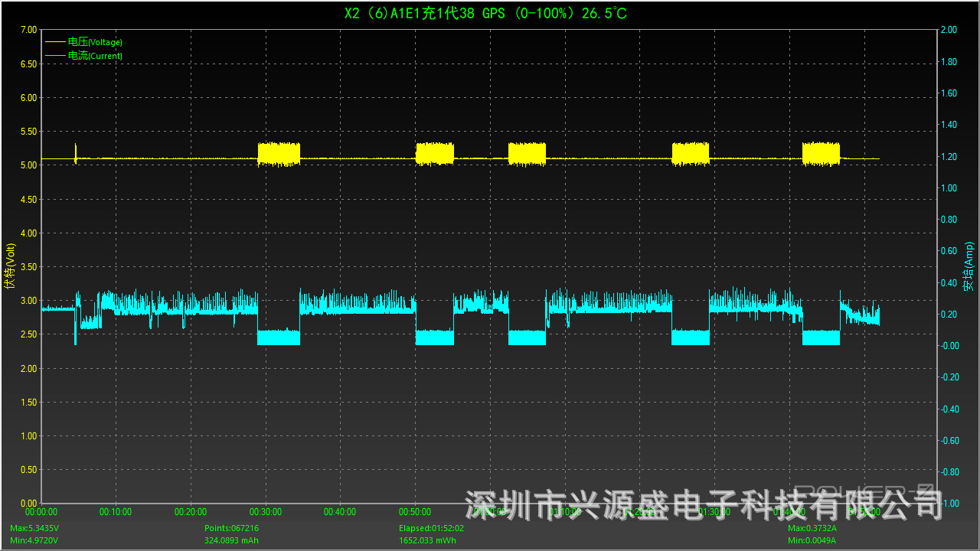Click the yellow Voltage legend line sample
The image size is (980, 551).
(55, 42)
